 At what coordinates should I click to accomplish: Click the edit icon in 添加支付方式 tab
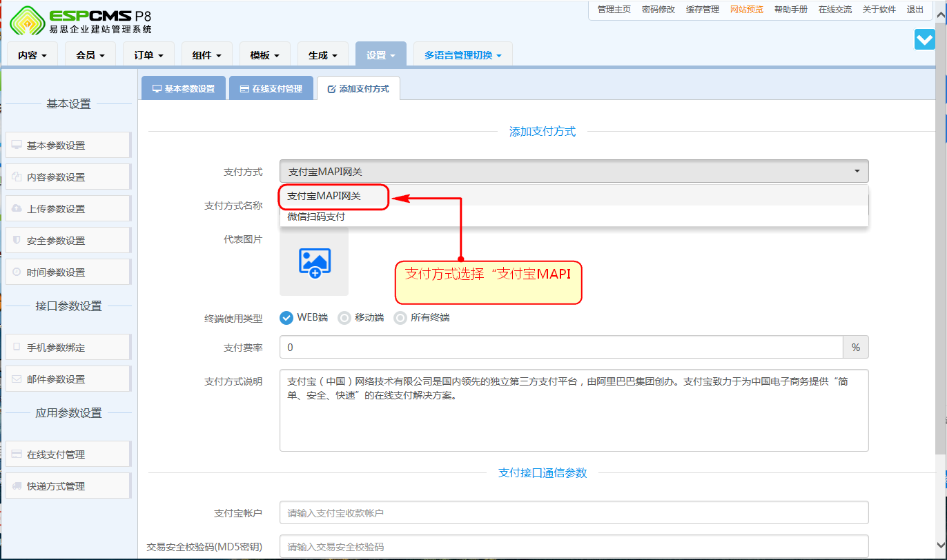[x=331, y=89]
